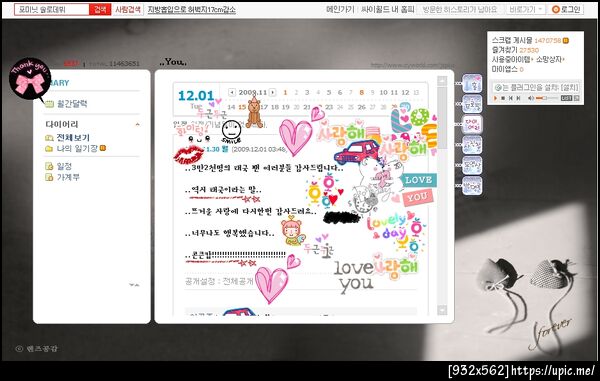Open the 즐겨찾기 favorites link
The image size is (600, 381).
pyautogui.click(x=504, y=50)
